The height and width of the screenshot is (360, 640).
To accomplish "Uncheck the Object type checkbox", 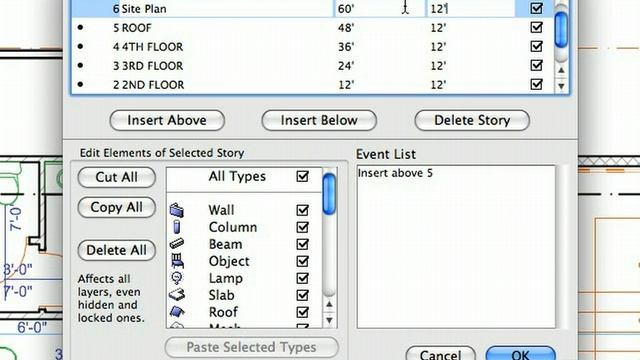I will [x=302, y=261].
